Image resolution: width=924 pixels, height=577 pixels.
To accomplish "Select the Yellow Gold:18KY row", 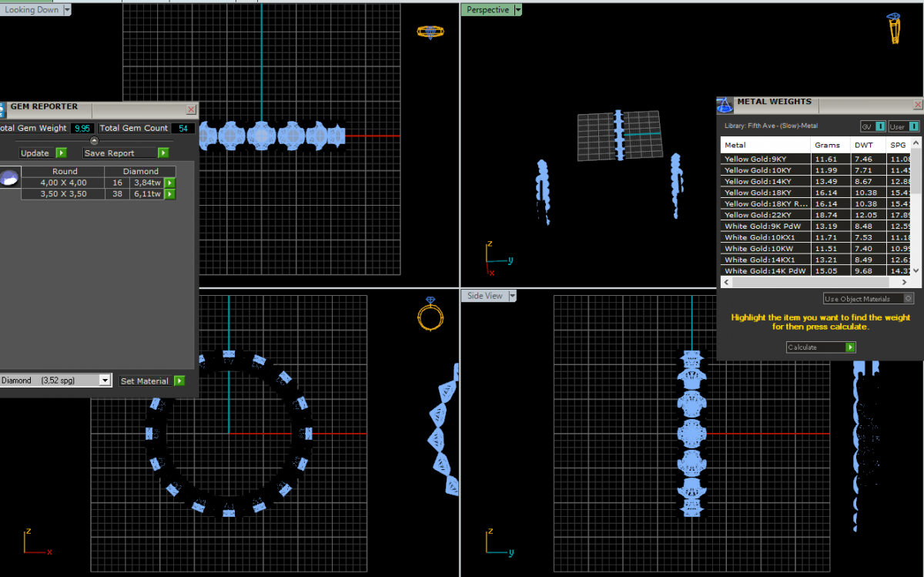I will [x=766, y=193].
